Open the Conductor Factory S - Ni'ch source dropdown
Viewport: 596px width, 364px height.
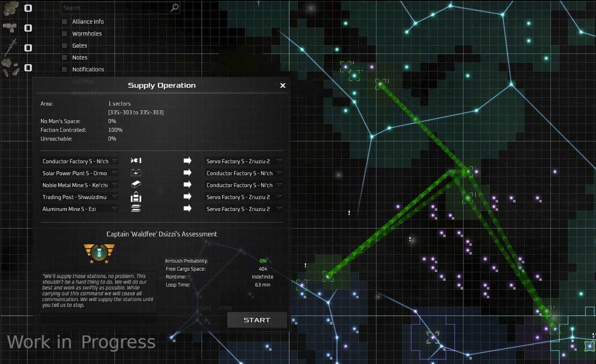point(80,161)
